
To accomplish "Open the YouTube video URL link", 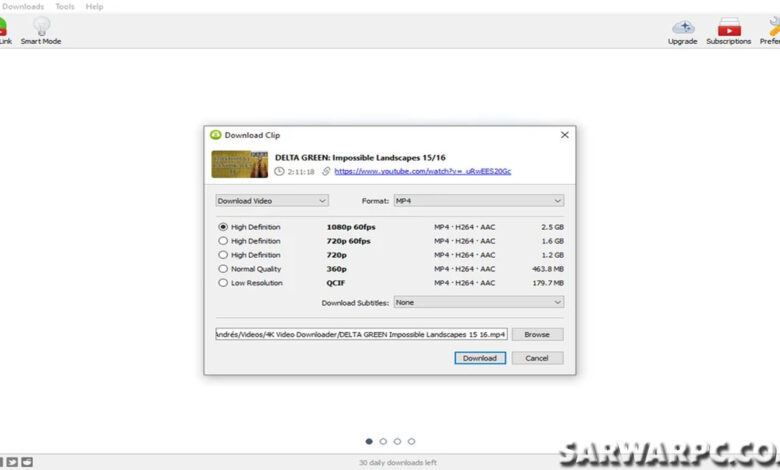I will tap(423, 171).
